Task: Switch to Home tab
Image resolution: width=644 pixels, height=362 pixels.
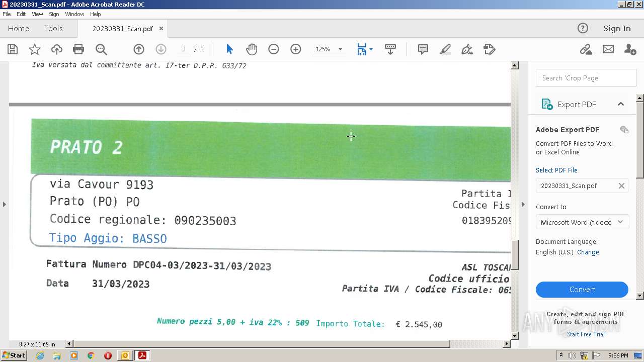Action: 19,29
